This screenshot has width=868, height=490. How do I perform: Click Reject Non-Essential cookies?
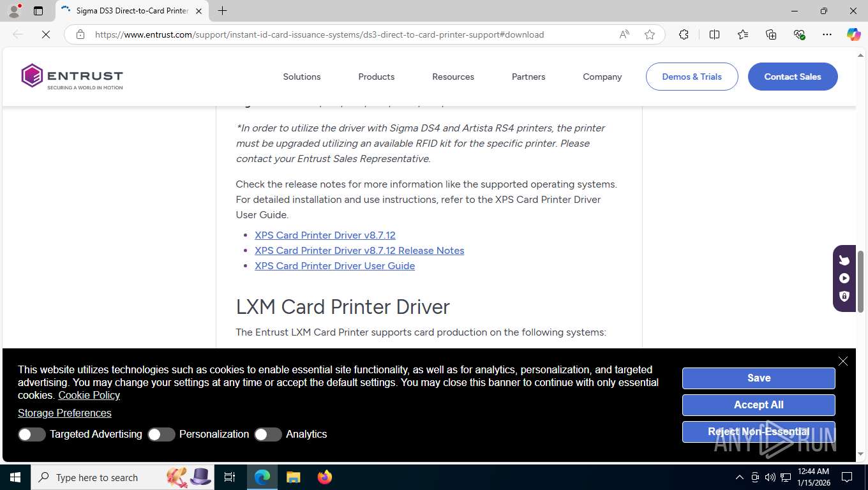759,432
